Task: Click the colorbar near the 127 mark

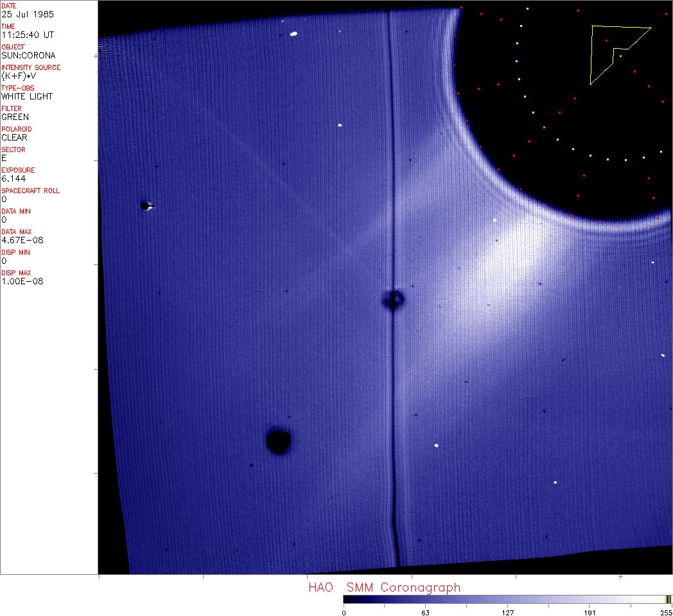Action: pyautogui.click(x=507, y=599)
